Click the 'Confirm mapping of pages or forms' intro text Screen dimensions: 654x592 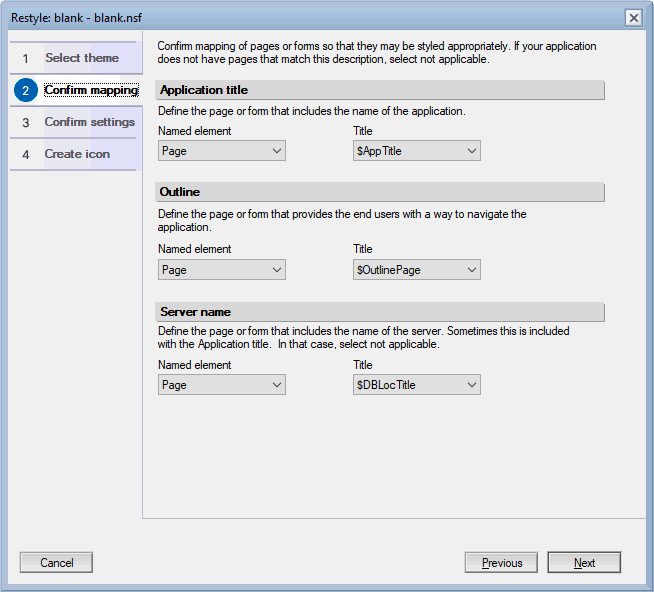click(377, 52)
